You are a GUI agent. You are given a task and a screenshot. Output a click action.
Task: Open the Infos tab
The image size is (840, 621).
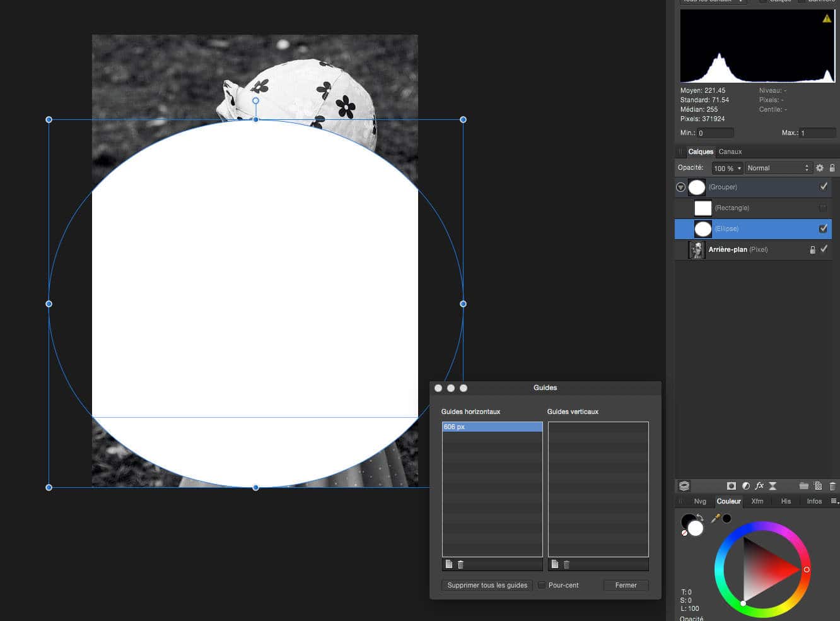pos(814,501)
